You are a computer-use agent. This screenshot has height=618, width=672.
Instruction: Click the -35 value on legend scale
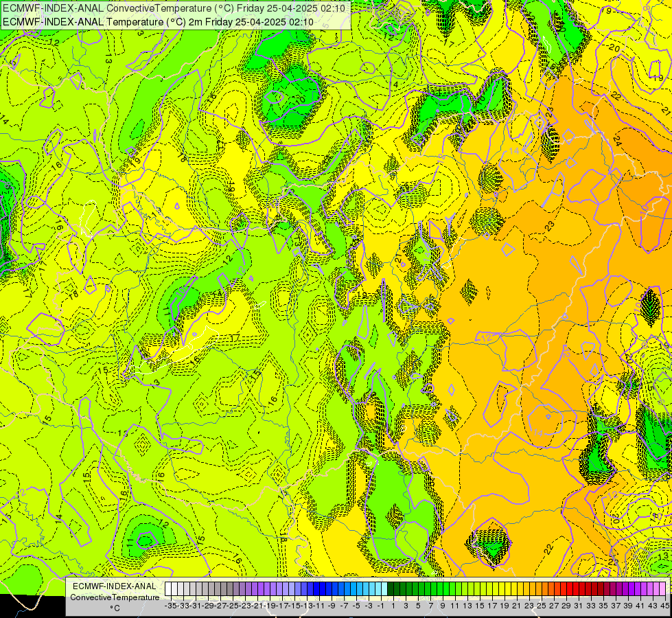[x=172, y=606]
